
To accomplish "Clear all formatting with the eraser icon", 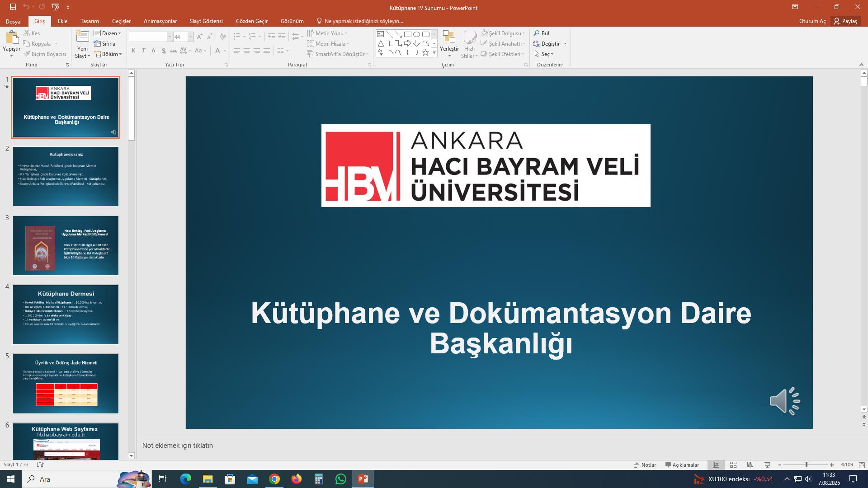I will click(x=222, y=37).
